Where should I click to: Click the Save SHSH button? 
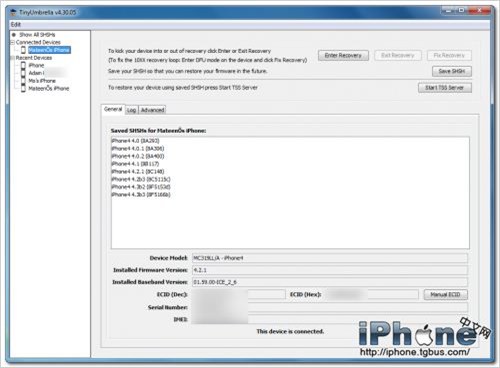[452, 71]
